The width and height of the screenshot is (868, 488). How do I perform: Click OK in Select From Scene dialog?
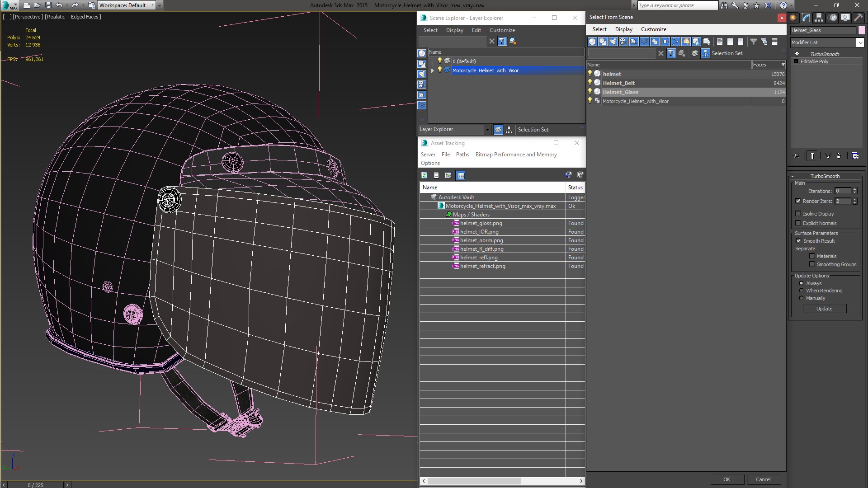pyautogui.click(x=726, y=479)
